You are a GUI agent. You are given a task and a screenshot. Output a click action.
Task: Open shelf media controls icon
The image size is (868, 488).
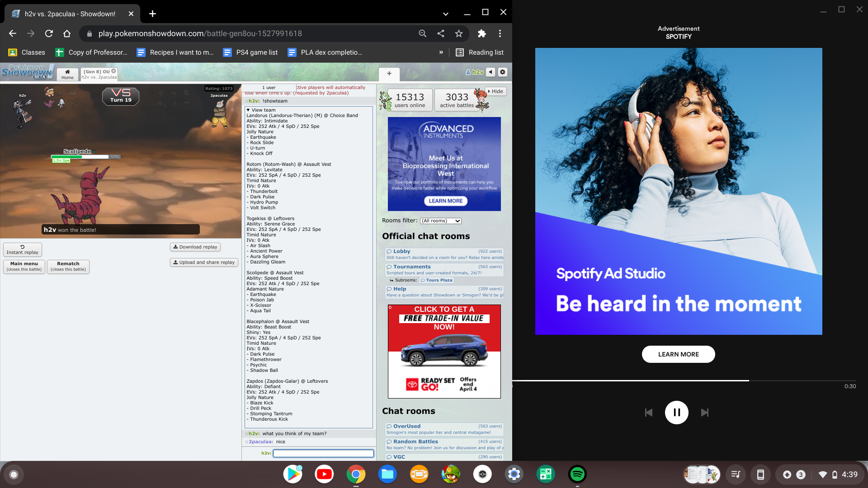click(736, 474)
